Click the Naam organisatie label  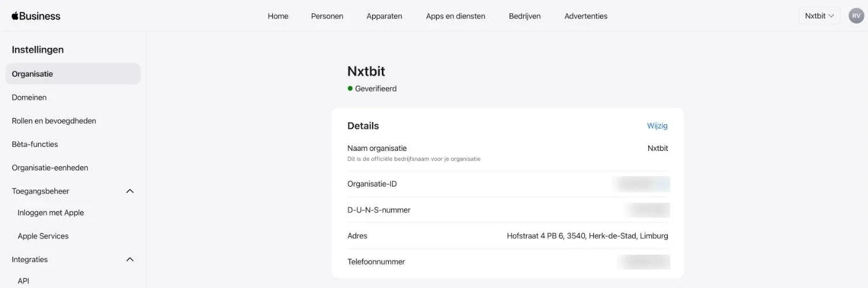(x=377, y=149)
